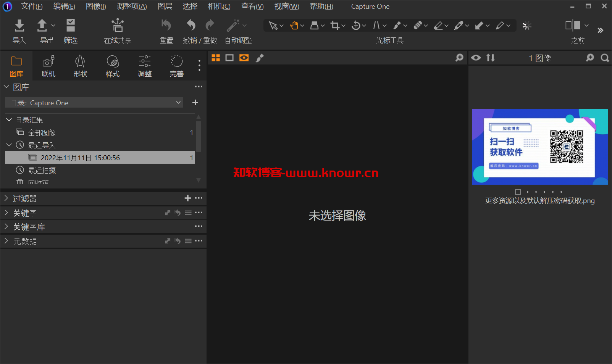Screen dimensions: 612x364
Task: Open the 视窗(W) menu
Action: pos(287,6)
